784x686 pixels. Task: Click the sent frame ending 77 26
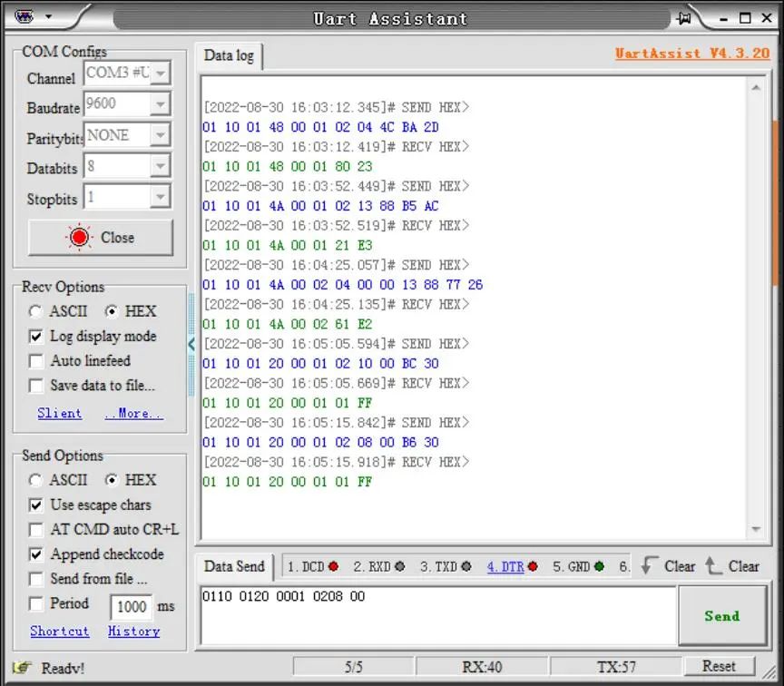coord(342,285)
